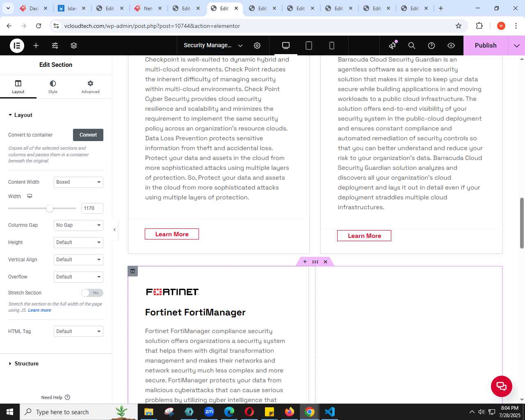The height and width of the screenshot is (420, 525).
Task: Select the Layout tab
Action: [18, 87]
